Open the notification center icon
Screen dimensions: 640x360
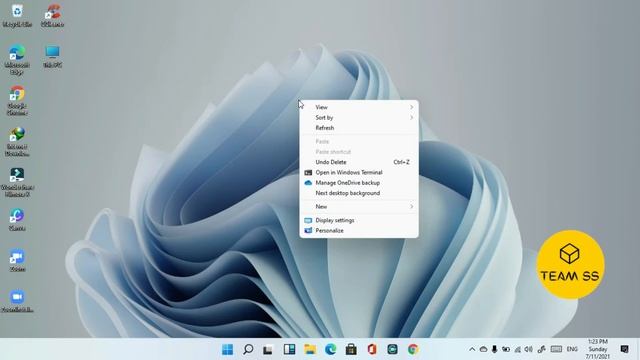[x=624, y=349]
